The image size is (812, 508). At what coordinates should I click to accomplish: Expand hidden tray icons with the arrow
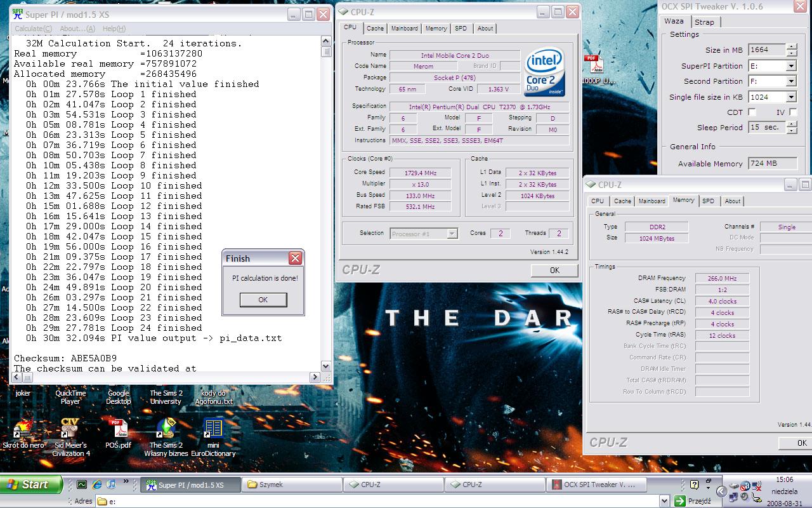[722, 491]
